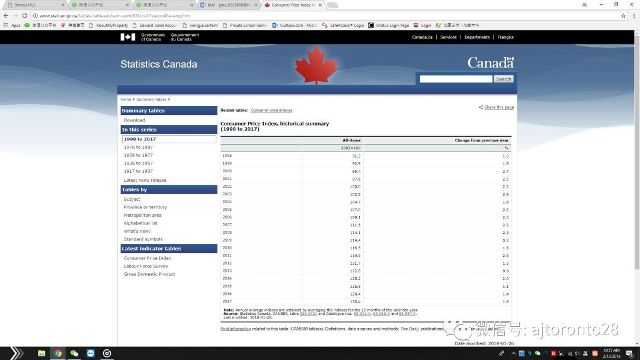Viewport: 640px width, 360px height.
Task: Browse tables by Metropolitan area
Action: click(x=142, y=215)
